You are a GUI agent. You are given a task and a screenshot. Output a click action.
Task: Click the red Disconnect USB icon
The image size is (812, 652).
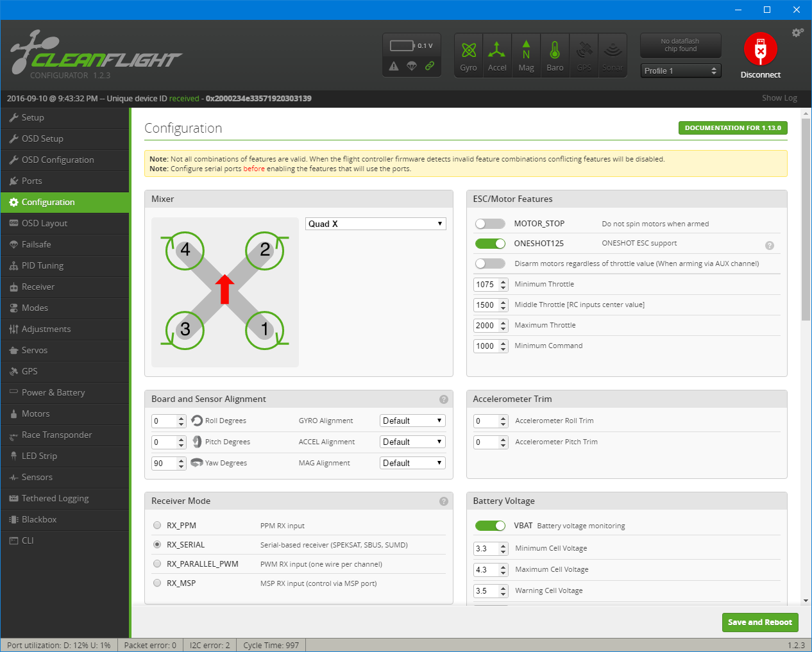[x=761, y=49]
